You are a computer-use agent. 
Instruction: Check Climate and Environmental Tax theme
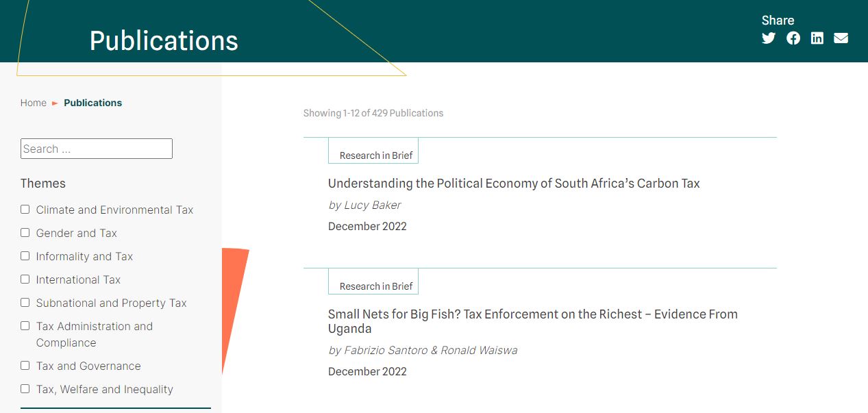[25, 210]
